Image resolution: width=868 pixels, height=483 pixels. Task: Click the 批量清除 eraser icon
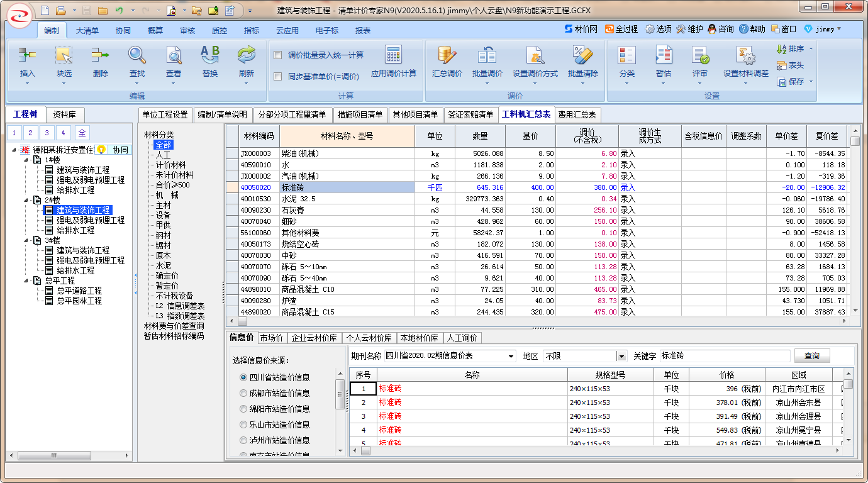[x=582, y=57]
